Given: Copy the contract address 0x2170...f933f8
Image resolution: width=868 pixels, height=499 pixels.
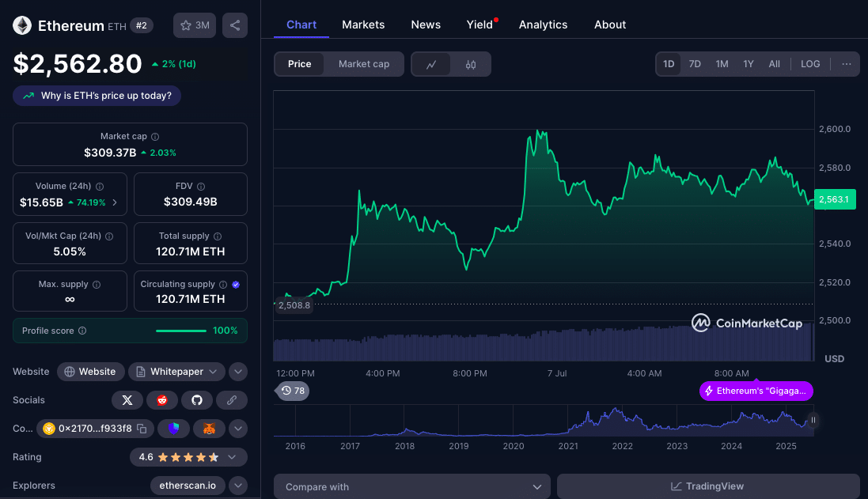Looking at the screenshot, I should (x=142, y=429).
